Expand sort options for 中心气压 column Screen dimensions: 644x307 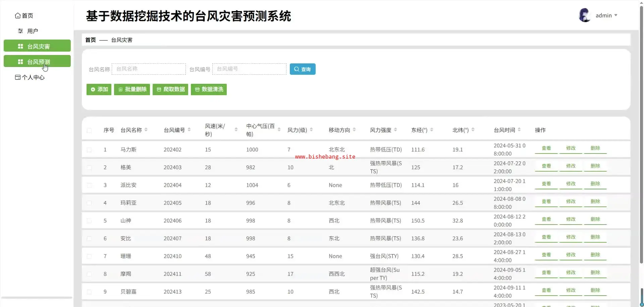(x=279, y=130)
